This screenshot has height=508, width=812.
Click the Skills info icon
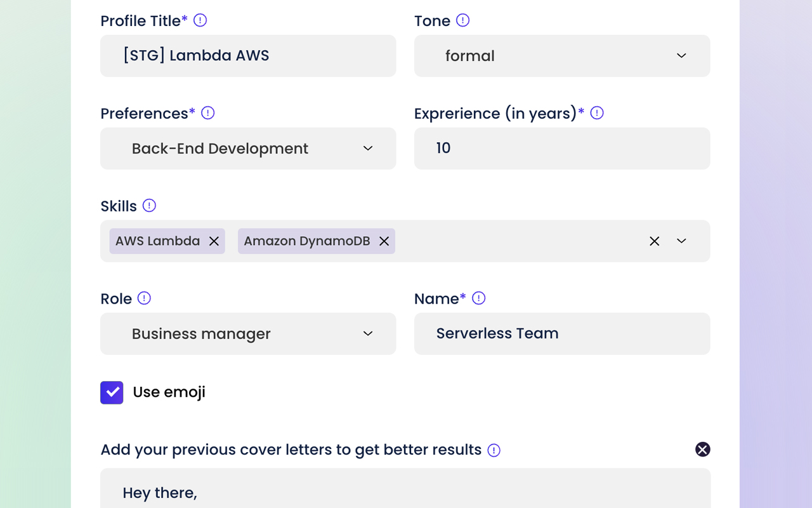tap(149, 206)
